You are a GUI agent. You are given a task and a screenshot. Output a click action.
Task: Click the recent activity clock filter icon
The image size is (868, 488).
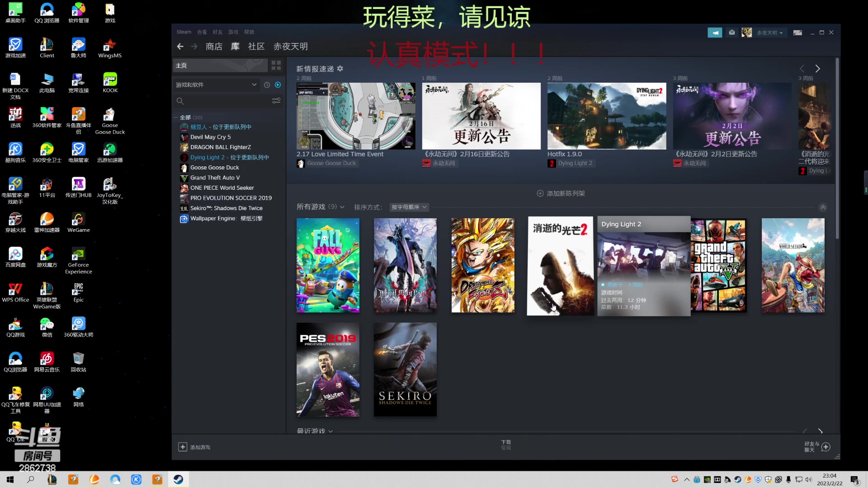point(267,85)
